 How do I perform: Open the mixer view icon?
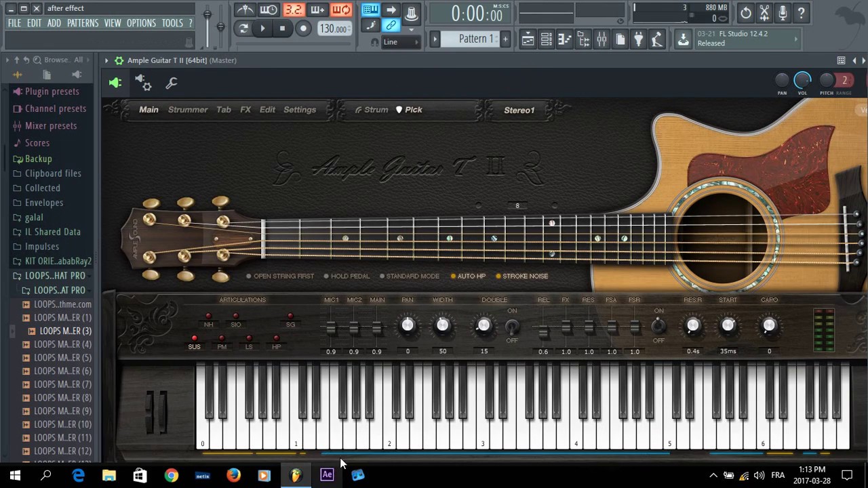coord(601,39)
